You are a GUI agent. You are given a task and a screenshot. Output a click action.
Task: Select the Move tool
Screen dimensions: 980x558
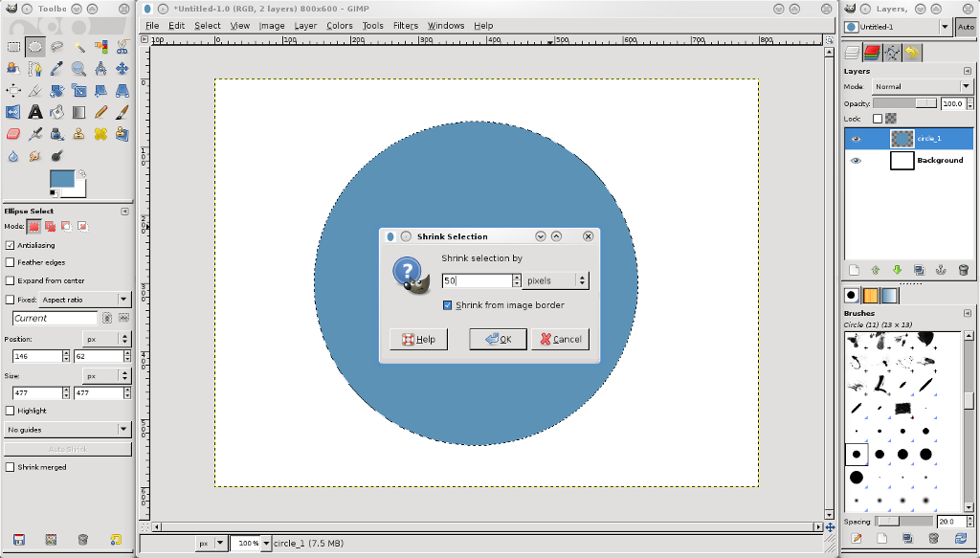[x=122, y=69]
